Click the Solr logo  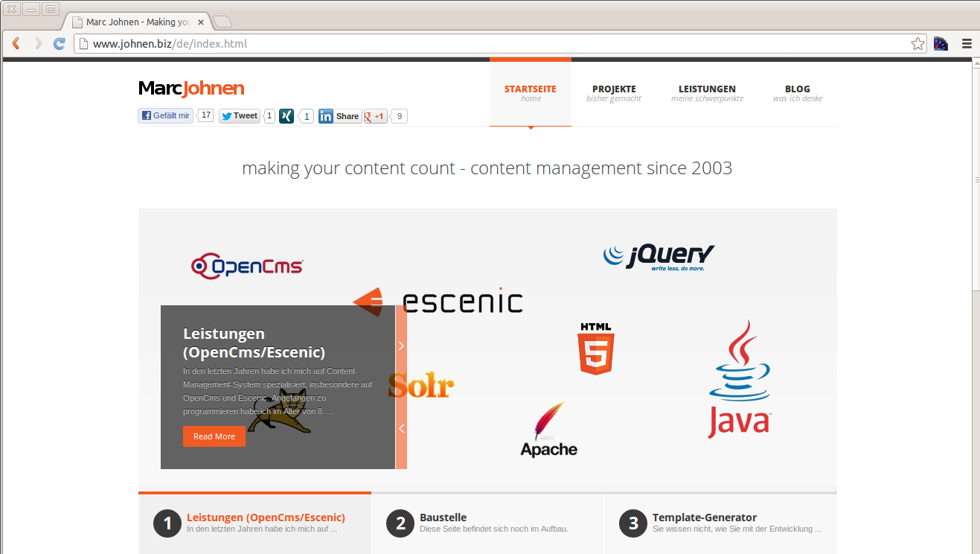pos(420,386)
